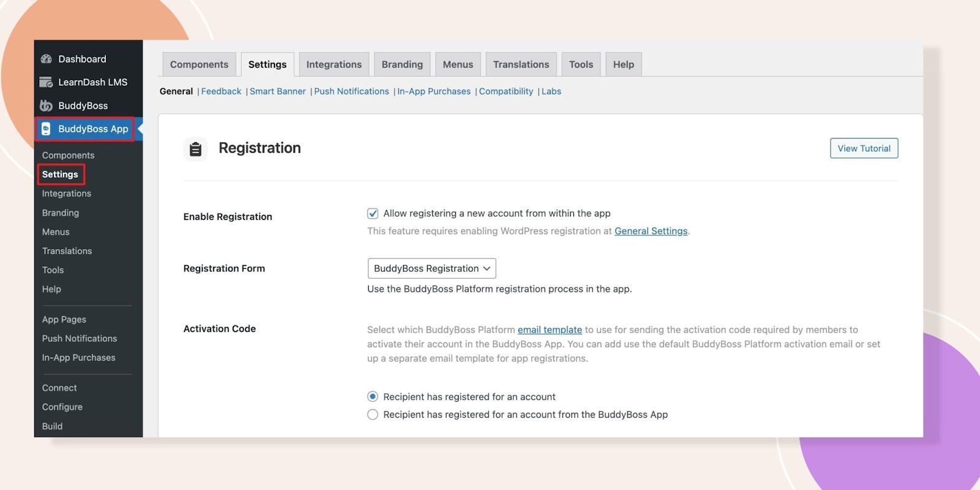
Task: Go to the General settings sub-tab
Action: [x=176, y=91]
